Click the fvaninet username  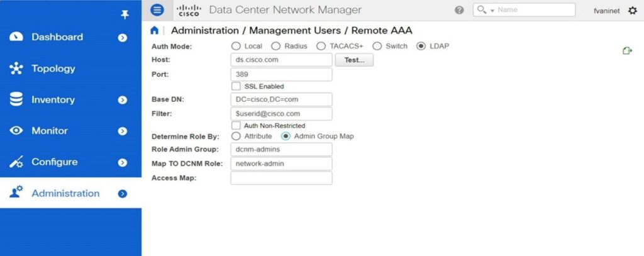606,11
